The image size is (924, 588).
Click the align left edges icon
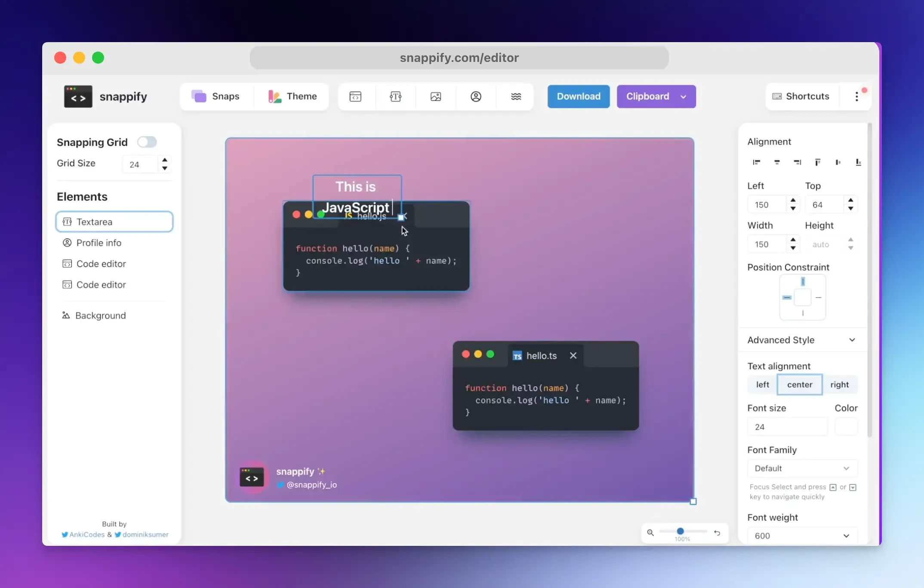click(756, 162)
